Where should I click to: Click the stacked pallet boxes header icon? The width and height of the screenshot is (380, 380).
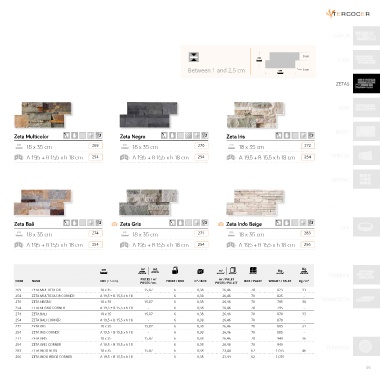coord(253,270)
